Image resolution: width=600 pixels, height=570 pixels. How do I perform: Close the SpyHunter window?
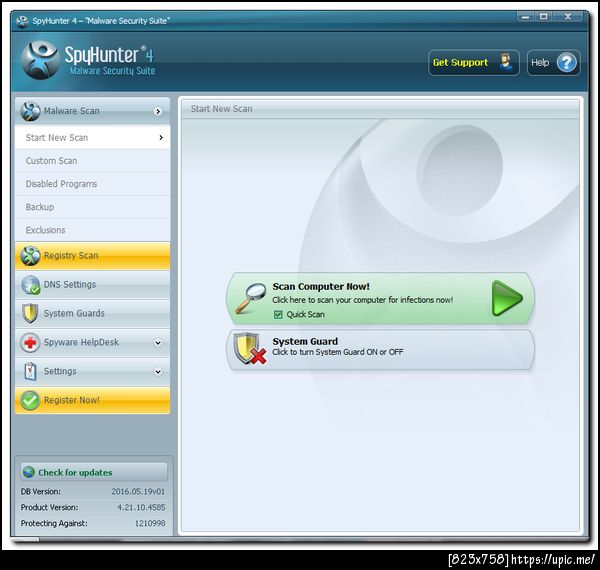click(x=568, y=17)
